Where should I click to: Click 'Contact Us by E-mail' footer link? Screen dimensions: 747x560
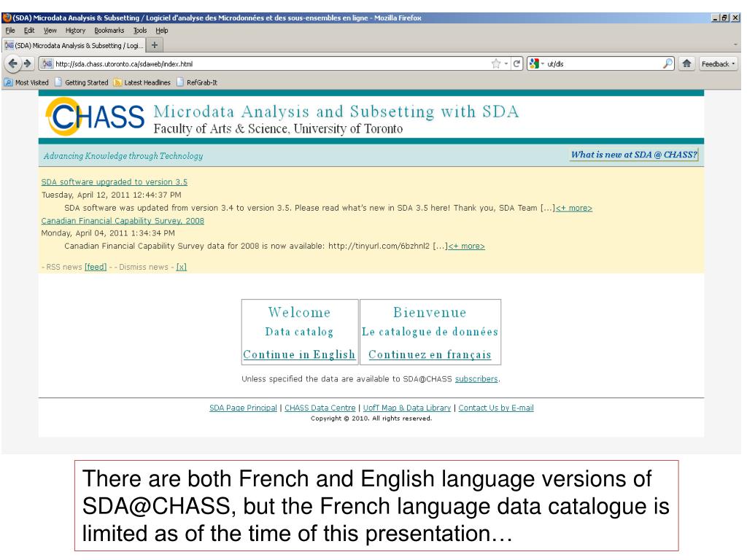click(496, 408)
